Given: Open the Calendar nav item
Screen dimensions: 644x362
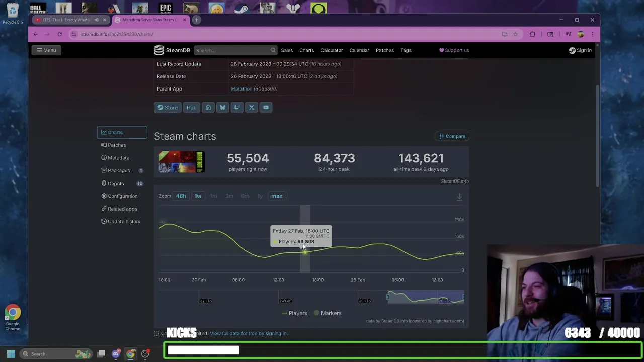Looking at the screenshot, I should pos(359,50).
